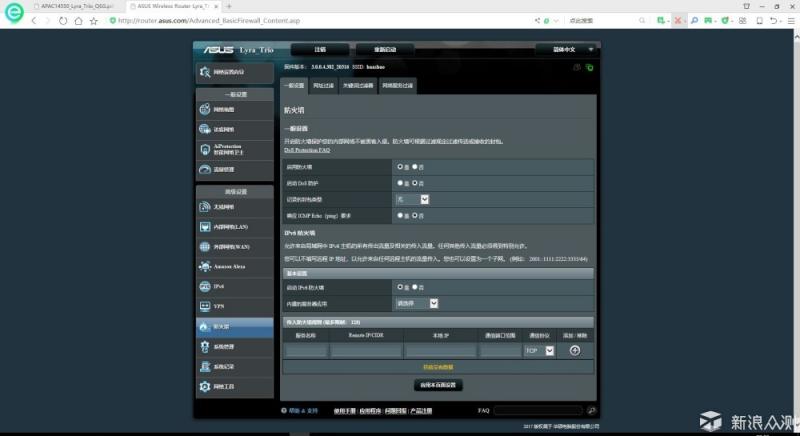
Task: Open the famous server list dropdown
Action: tap(417, 303)
